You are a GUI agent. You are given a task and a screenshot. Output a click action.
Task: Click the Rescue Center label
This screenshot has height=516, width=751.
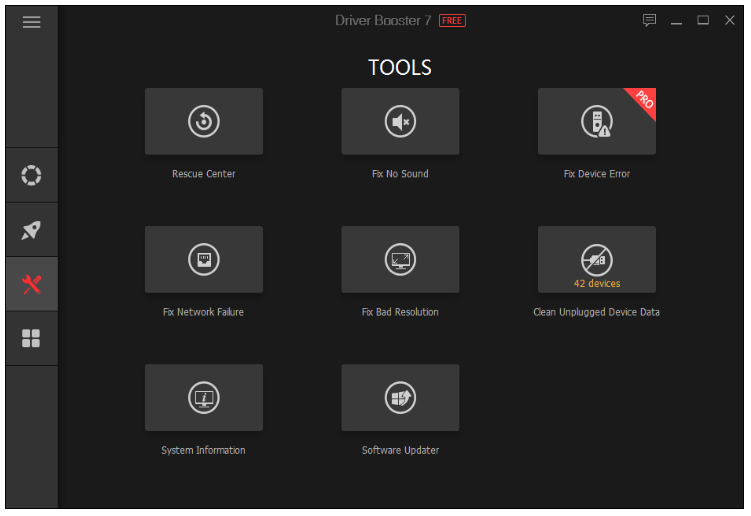coord(204,174)
